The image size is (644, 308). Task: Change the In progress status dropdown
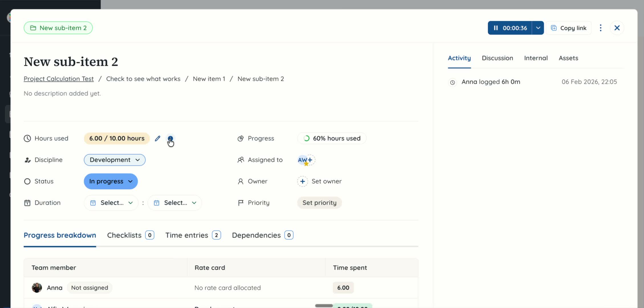click(111, 181)
